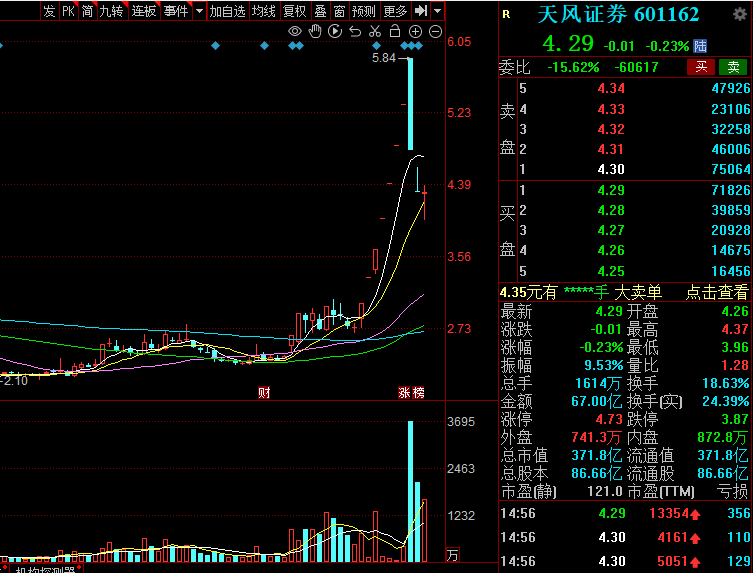Click the stock title 天风证券 601162
This screenshot has width=753, height=573.
click(x=618, y=14)
